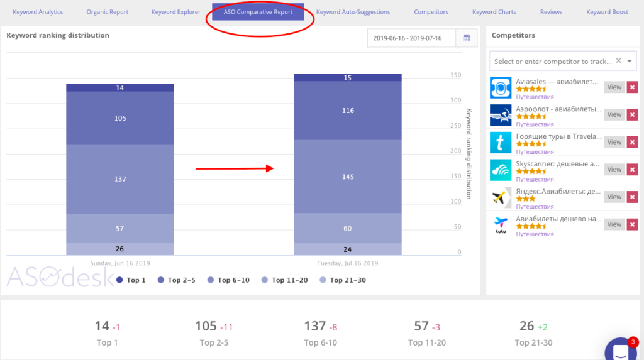Go to the Competitors tab

click(431, 12)
